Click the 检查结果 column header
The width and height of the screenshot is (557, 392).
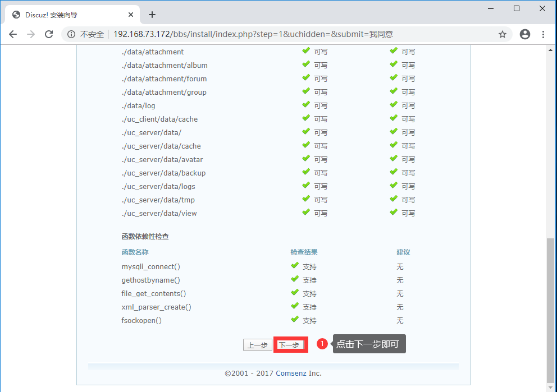304,252
